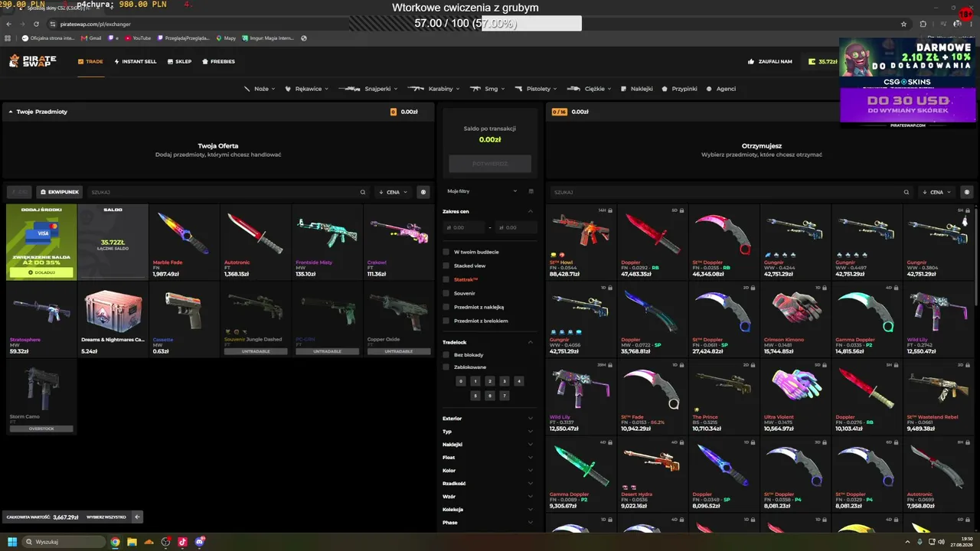
Task: Select tradelock day 0 button
Action: coord(460,381)
